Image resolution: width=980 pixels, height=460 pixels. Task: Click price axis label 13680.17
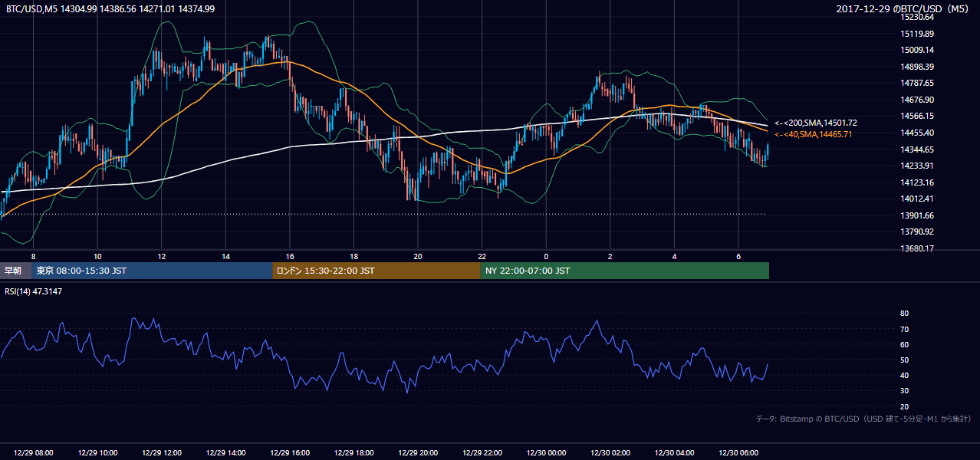coord(916,248)
